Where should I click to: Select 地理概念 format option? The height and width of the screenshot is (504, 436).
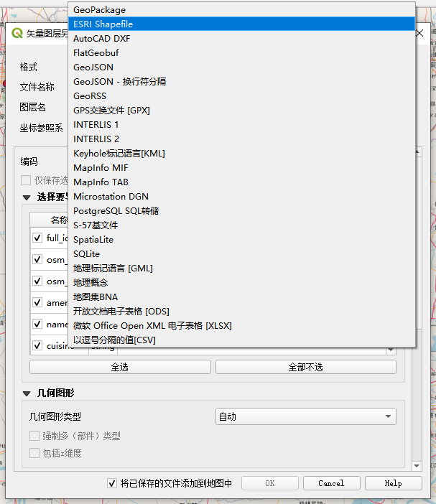coord(241,283)
